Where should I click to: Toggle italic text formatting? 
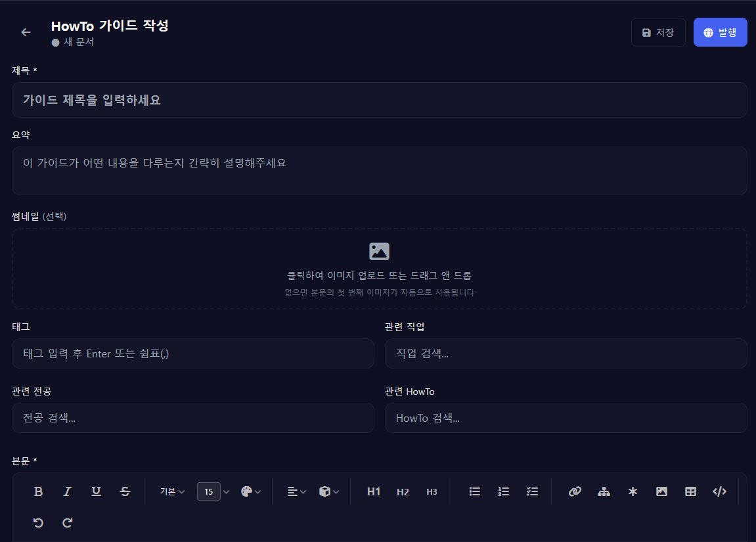click(x=67, y=491)
